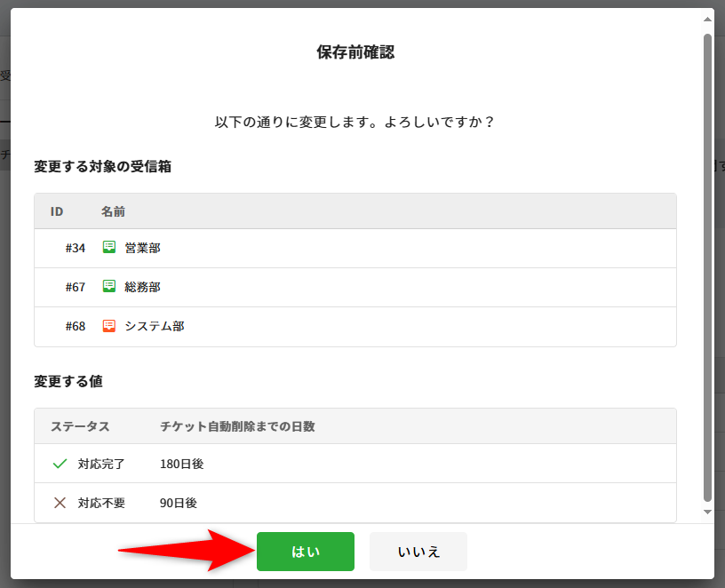Click the green checkmark icon beside 対応完了

(60, 464)
